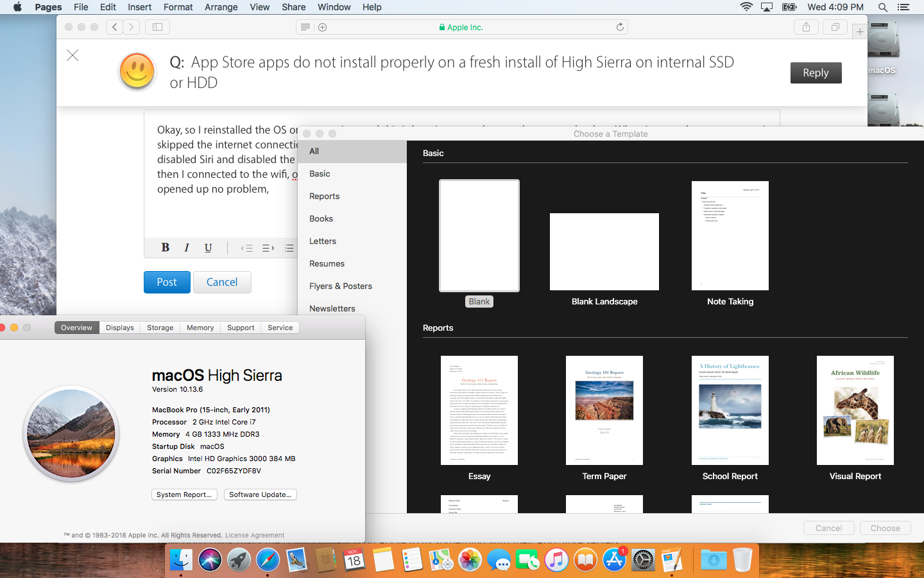Open the File menu
924x578 pixels.
coord(81,7)
